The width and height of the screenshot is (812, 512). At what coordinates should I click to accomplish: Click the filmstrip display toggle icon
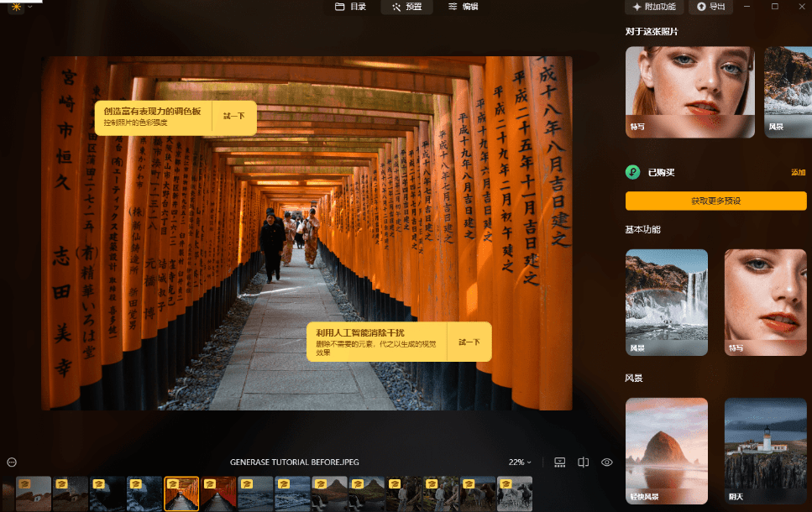[560, 462]
